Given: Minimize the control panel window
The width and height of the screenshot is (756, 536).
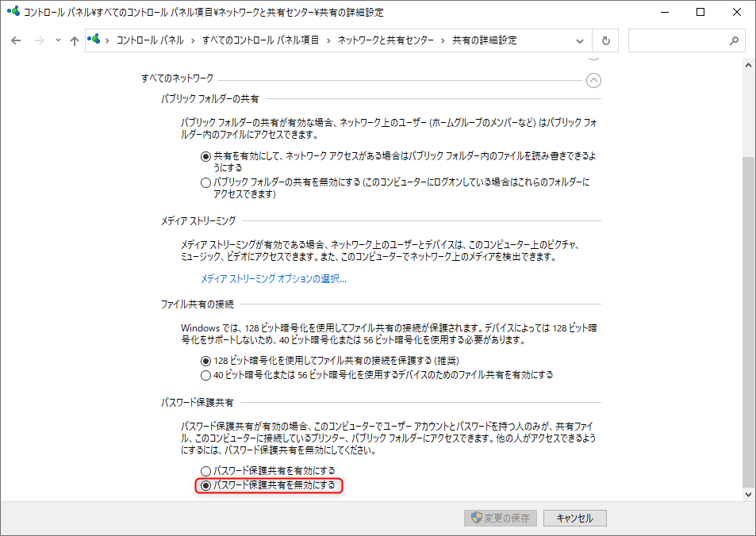Looking at the screenshot, I should (665, 12).
